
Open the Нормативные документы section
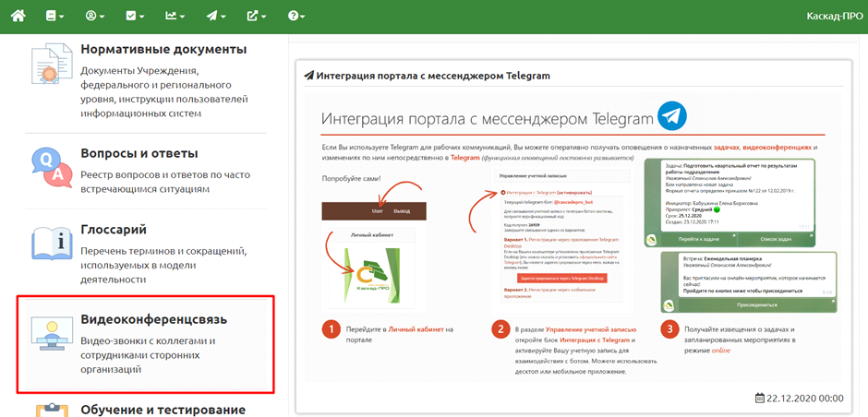[x=163, y=49]
